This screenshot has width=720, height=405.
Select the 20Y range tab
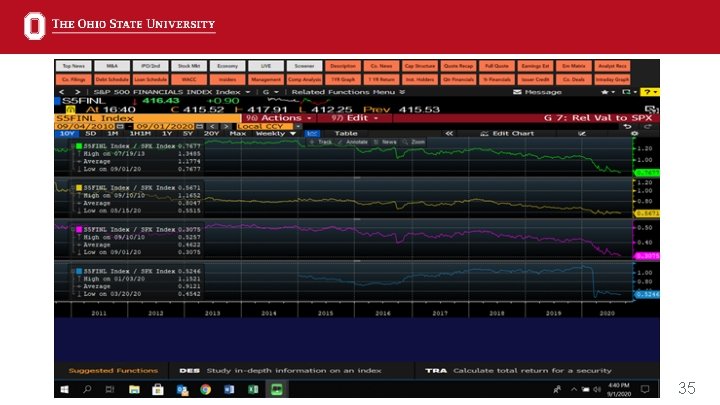[x=211, y=134]
